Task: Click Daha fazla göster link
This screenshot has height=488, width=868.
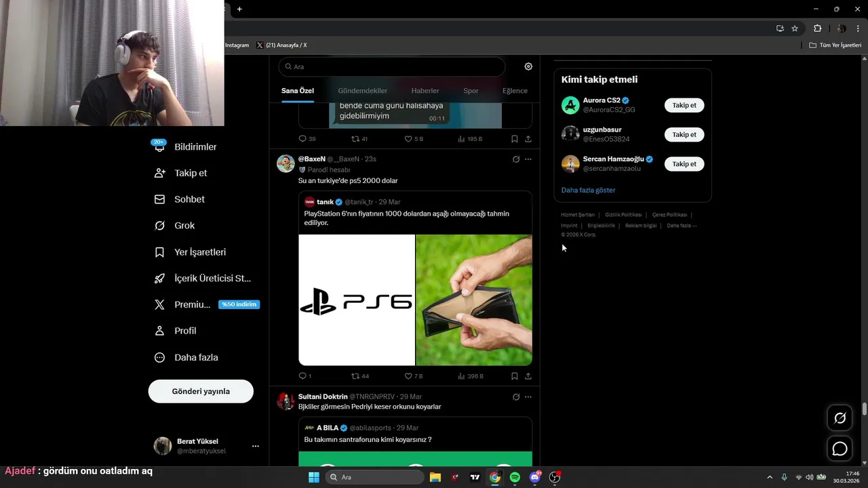Action: 588,190
